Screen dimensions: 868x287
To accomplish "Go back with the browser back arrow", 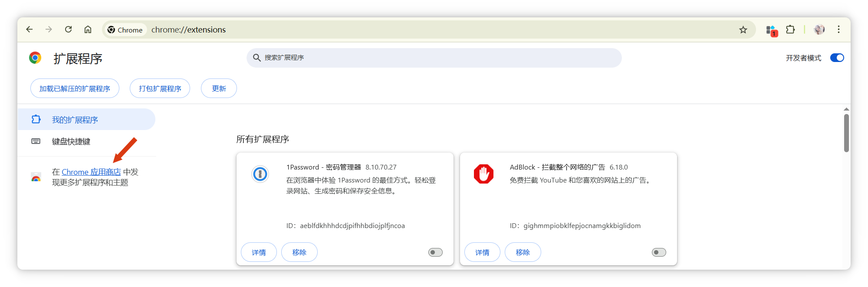I will tap(30, 29).
